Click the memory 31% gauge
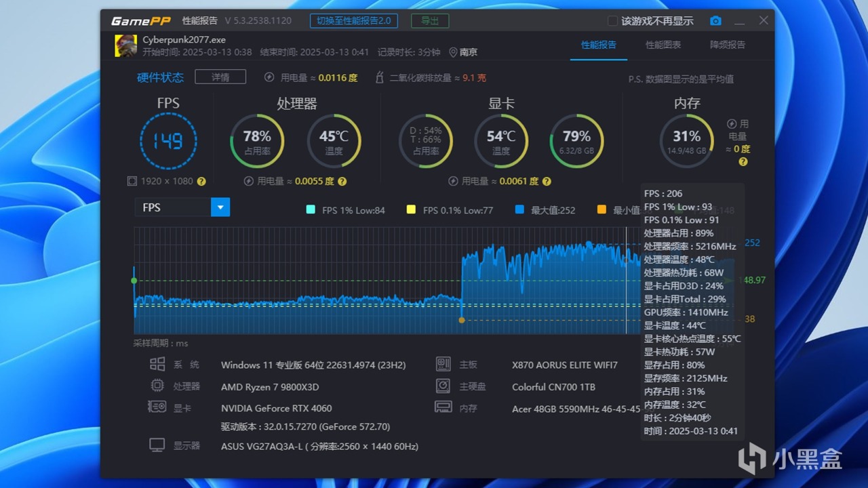868x488 pixels. (x=686, y=141)
